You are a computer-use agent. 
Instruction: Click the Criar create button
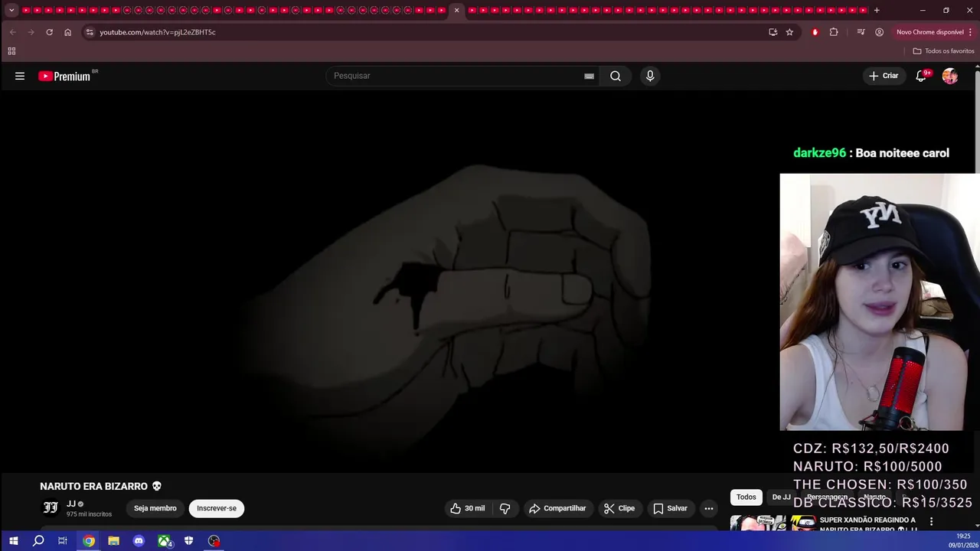click(x=884, y=76)
